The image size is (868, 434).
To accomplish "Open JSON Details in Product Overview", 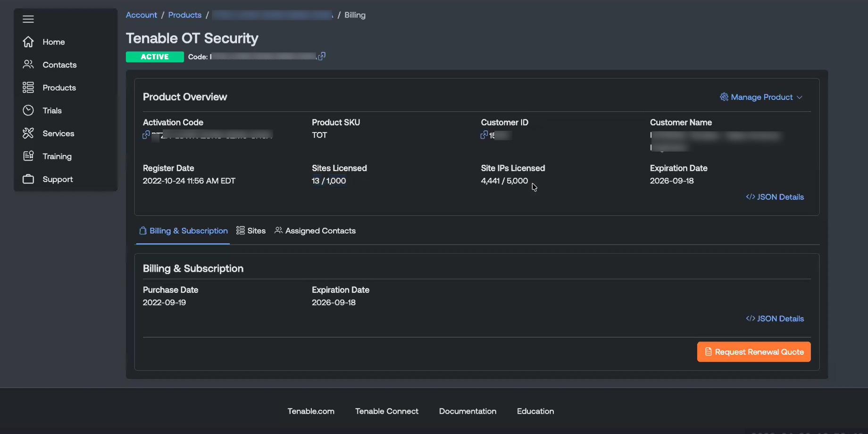I will (x=775, y=197).
